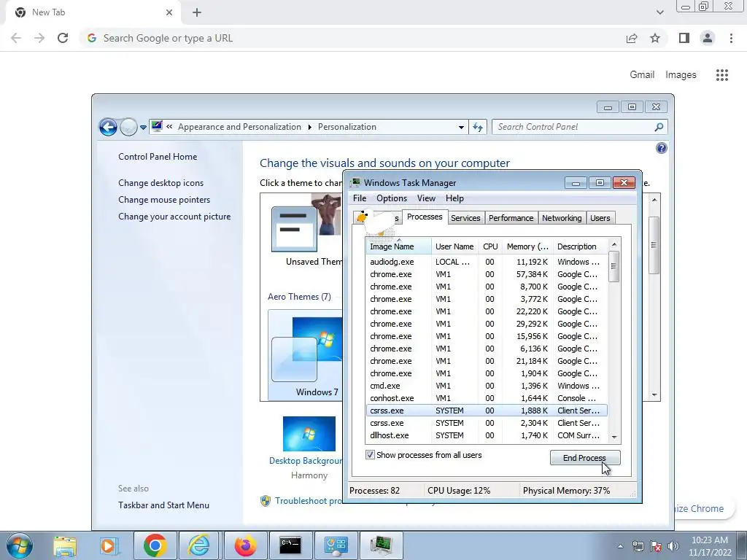Open the Windows Start button
This screenshot has width=747, height=560.
click(x=19, y=545)
